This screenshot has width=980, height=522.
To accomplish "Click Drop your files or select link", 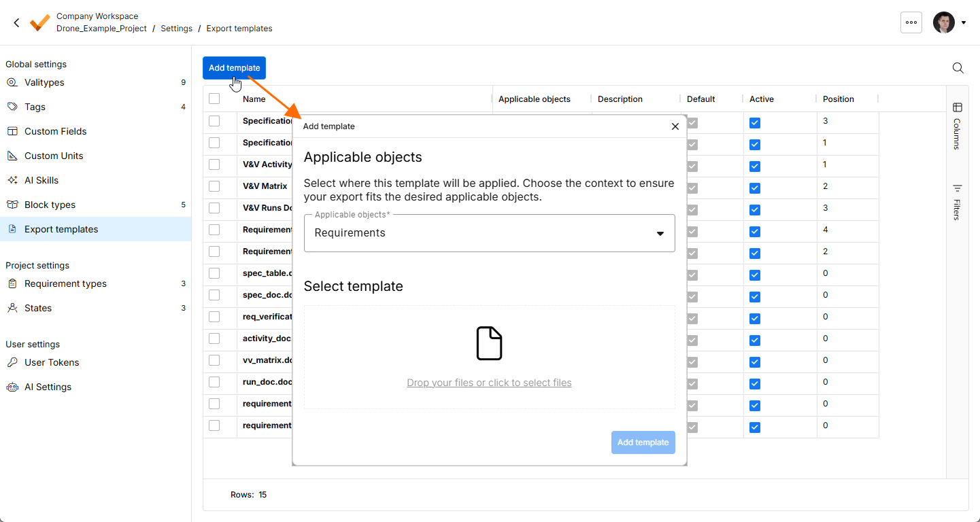I will [489, 383].
